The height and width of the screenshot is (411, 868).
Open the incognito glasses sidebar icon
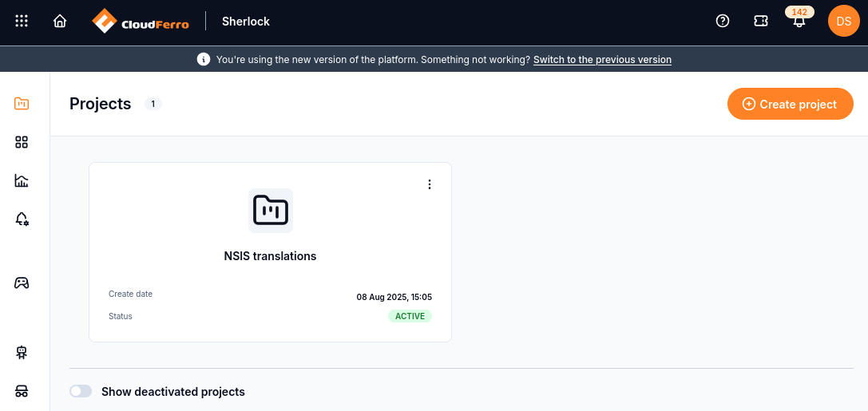[x=22, y=391]
